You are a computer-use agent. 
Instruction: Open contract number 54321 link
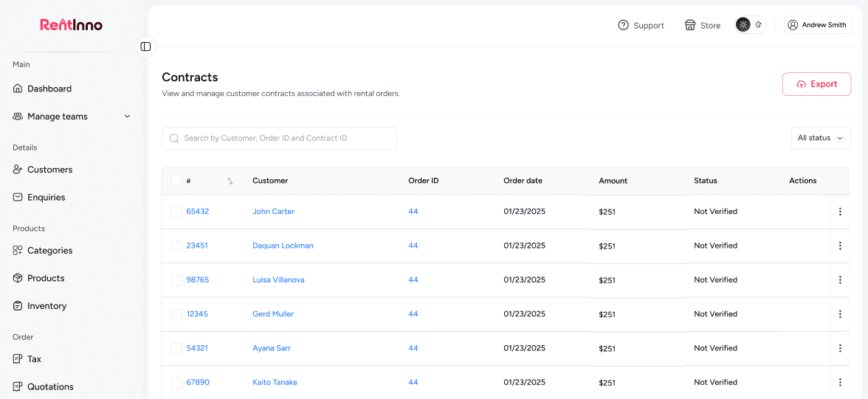point(197,348)
